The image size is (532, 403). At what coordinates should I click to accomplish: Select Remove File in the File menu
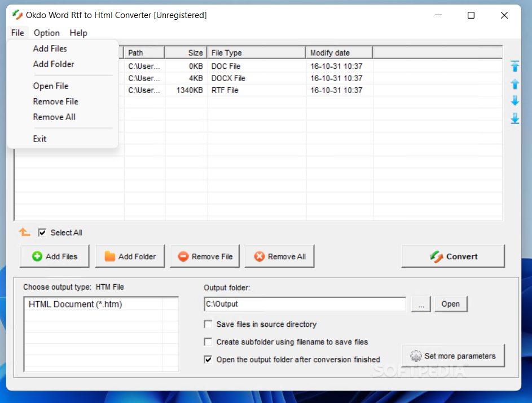(x=63, y=101)
